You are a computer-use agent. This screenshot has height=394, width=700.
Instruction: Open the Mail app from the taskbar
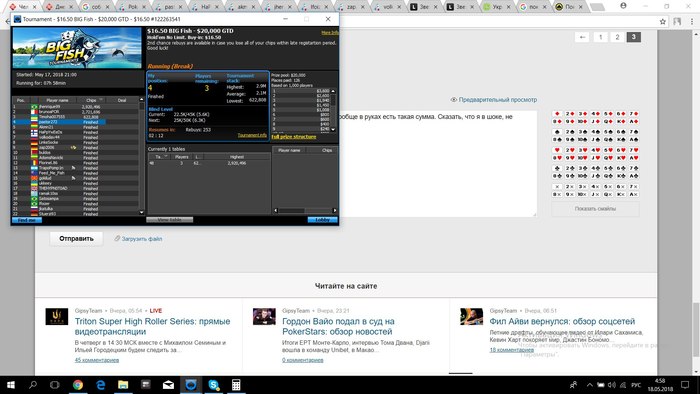pos(168,385)
